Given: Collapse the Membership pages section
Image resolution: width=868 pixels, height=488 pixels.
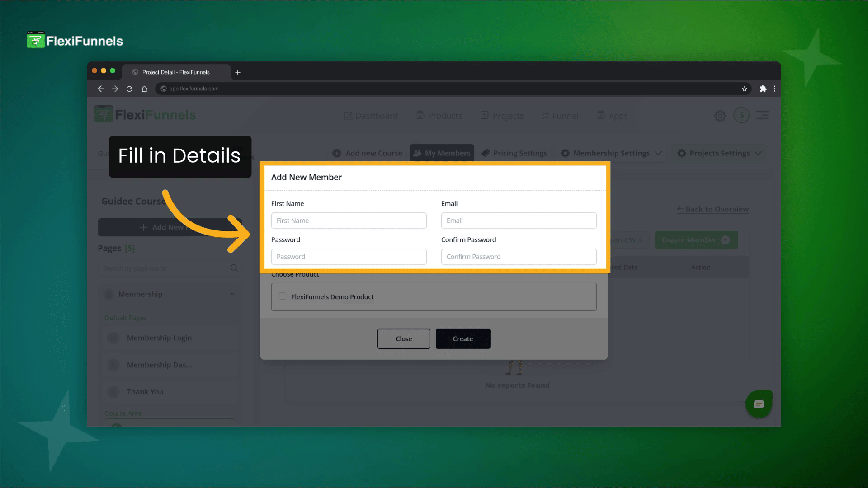Looking at the screenshot, I should tap(232, 294).
